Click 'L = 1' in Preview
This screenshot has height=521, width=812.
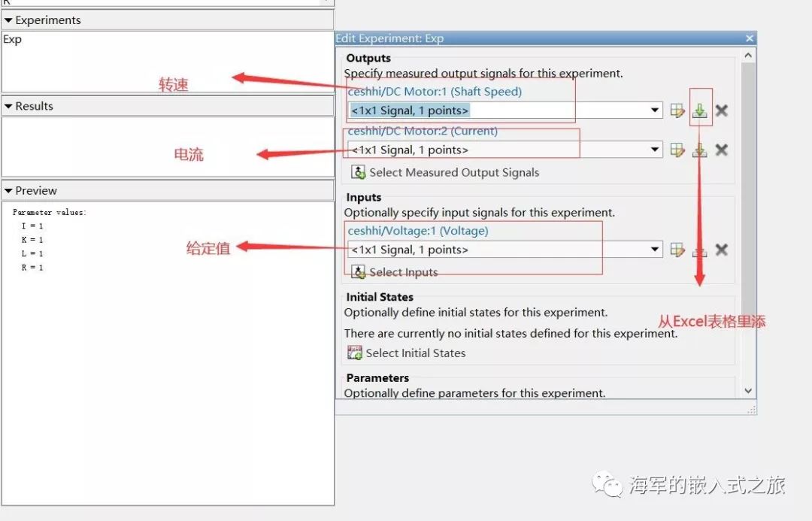[x=32, y=254]
